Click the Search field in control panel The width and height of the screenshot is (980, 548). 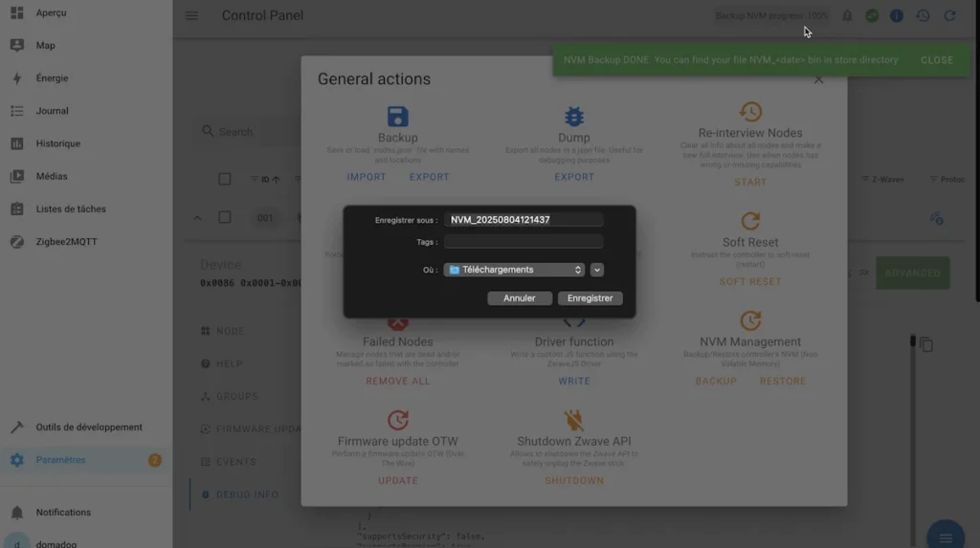point(250,132)
